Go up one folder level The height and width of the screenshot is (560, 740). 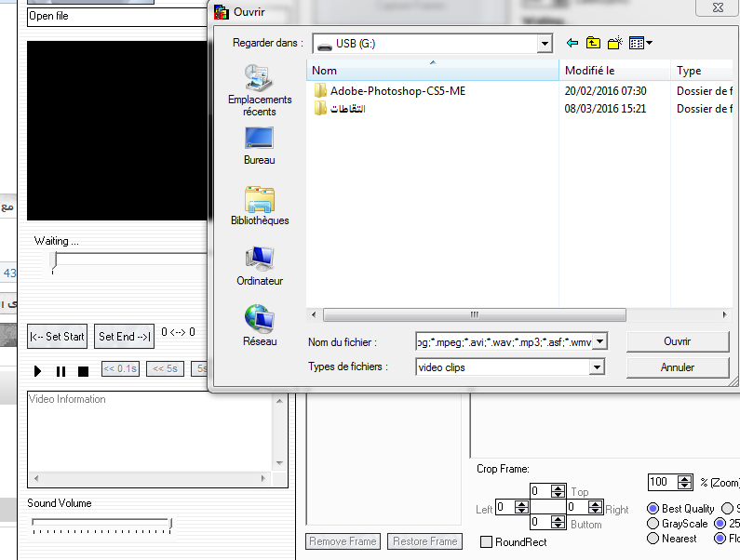coord(594,43)
